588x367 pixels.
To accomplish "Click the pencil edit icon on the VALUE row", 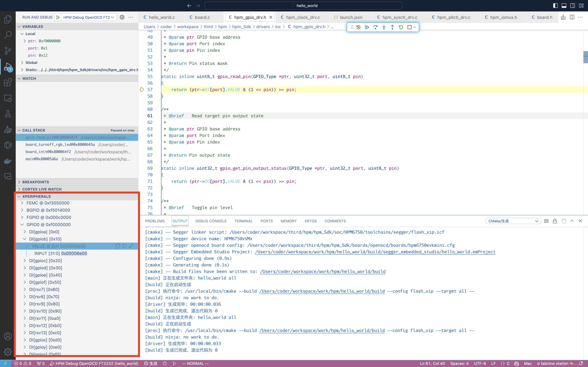I will click(131, 246).
